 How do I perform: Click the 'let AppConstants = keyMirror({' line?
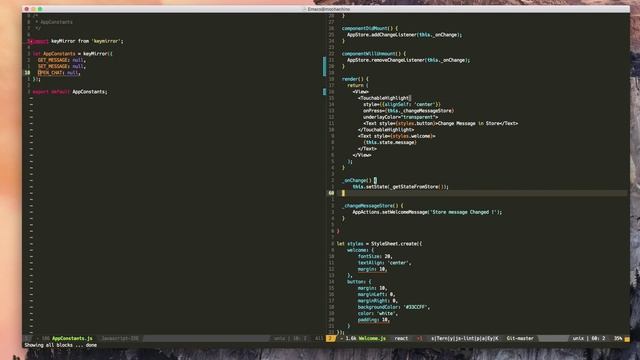[73, 54]
